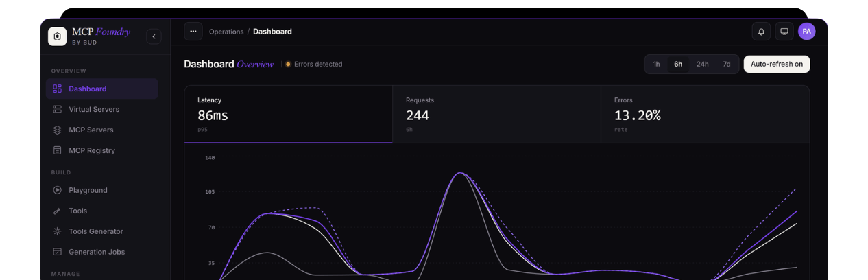
Task: Click the MCP Foundry shield logo
Action: 57,36
